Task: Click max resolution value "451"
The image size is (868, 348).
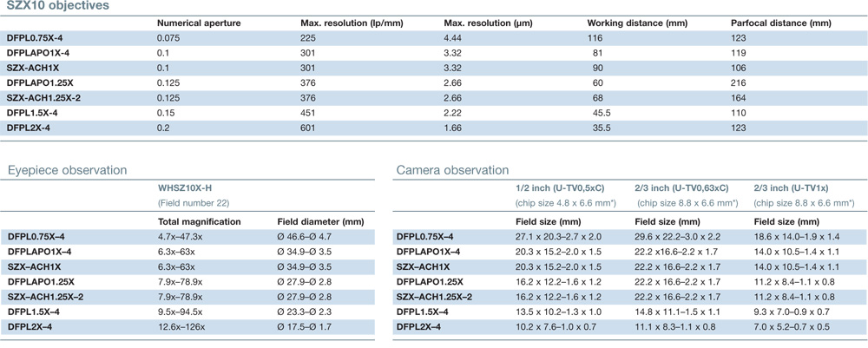Action: pos(308,113)
